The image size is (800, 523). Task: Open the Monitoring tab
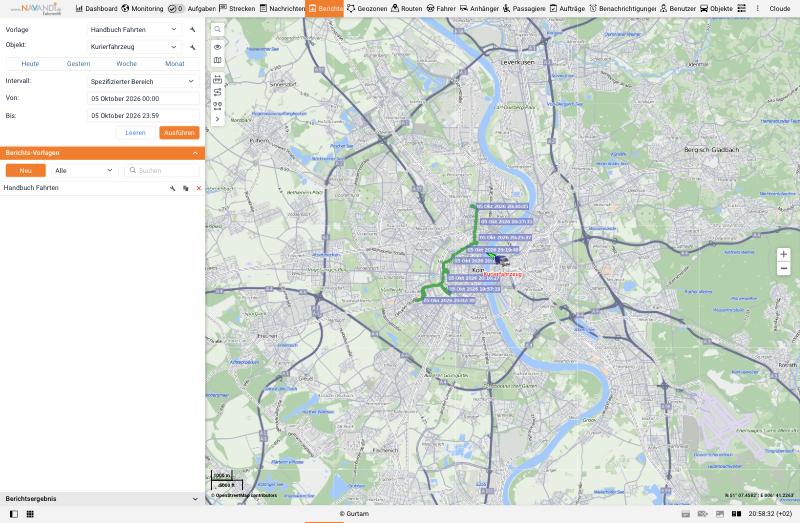(x=142, y=9)
